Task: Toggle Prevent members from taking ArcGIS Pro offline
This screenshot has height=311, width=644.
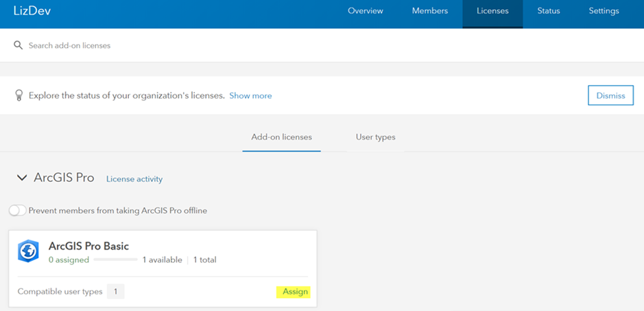Action: (x=18, y=211)
